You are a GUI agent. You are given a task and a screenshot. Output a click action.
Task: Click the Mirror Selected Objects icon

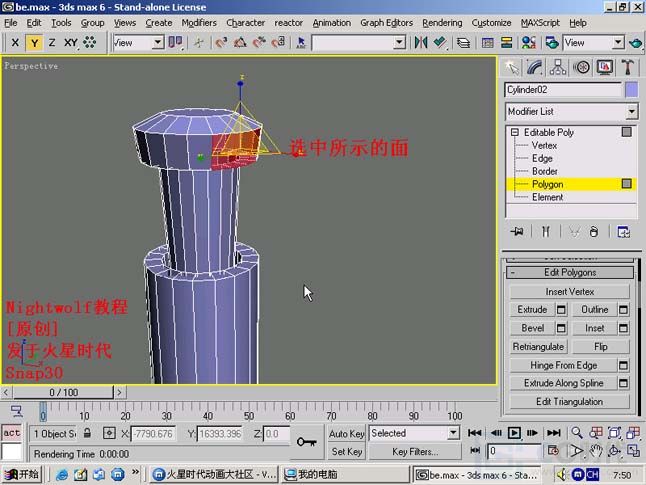coord(421,42)
